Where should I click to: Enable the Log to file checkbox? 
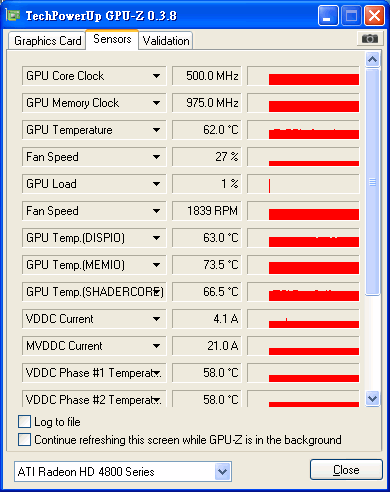(x=25, y=422)
